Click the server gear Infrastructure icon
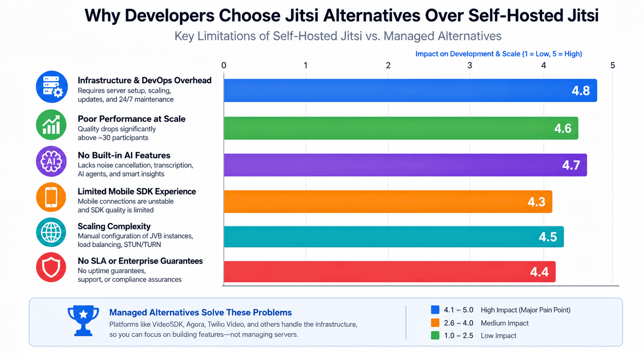The image size is (644, 353). 52,87
